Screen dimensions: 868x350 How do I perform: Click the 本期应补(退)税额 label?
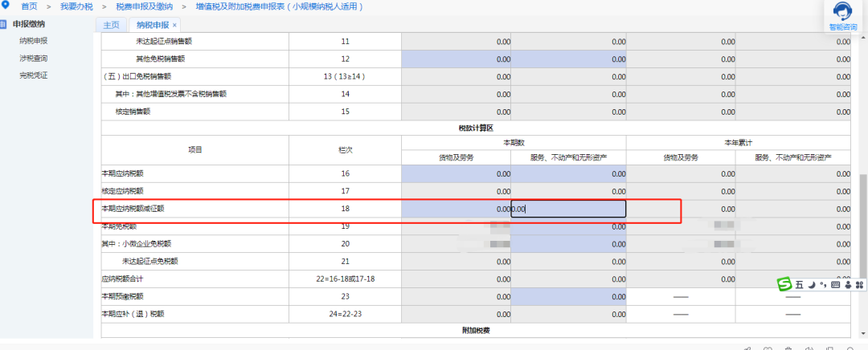[x=133, y=315]
